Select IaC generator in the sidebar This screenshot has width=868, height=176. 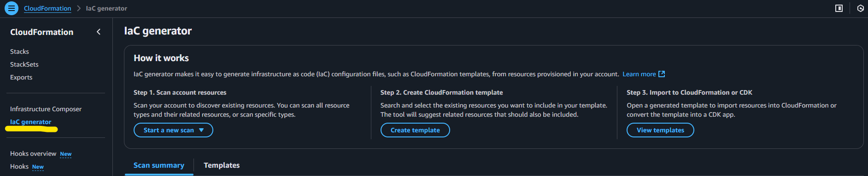[30, 122]
